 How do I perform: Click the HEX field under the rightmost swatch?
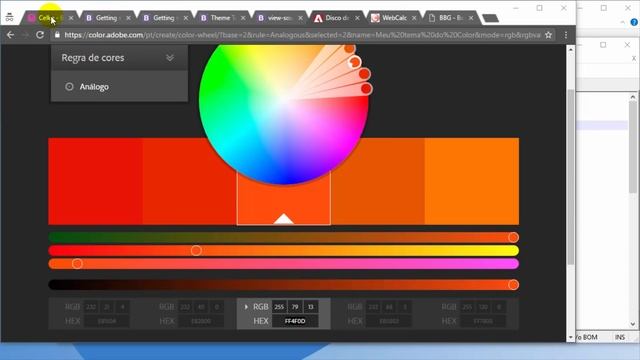[483, 321]
